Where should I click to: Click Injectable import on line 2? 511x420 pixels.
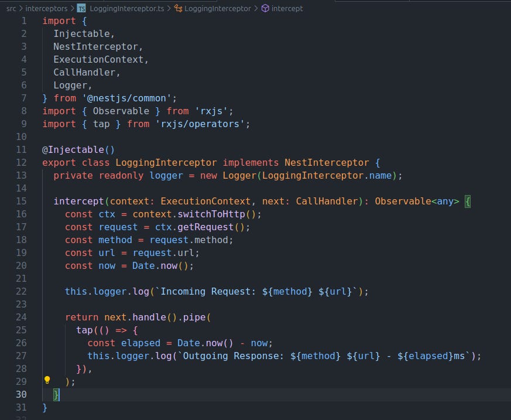coord(81,33)
